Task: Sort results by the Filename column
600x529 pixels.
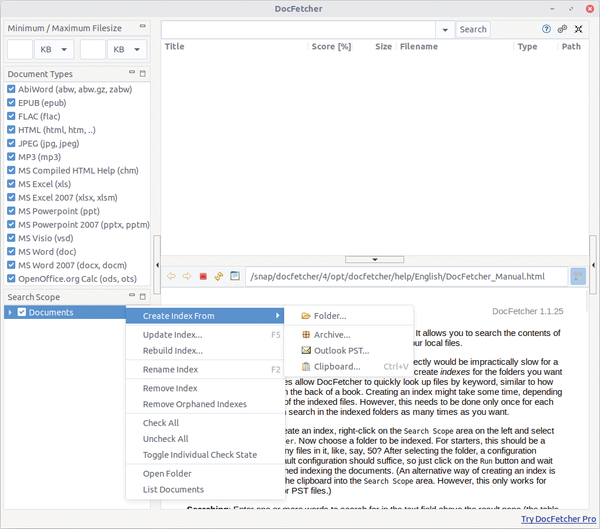Action: tap(455, 47)
